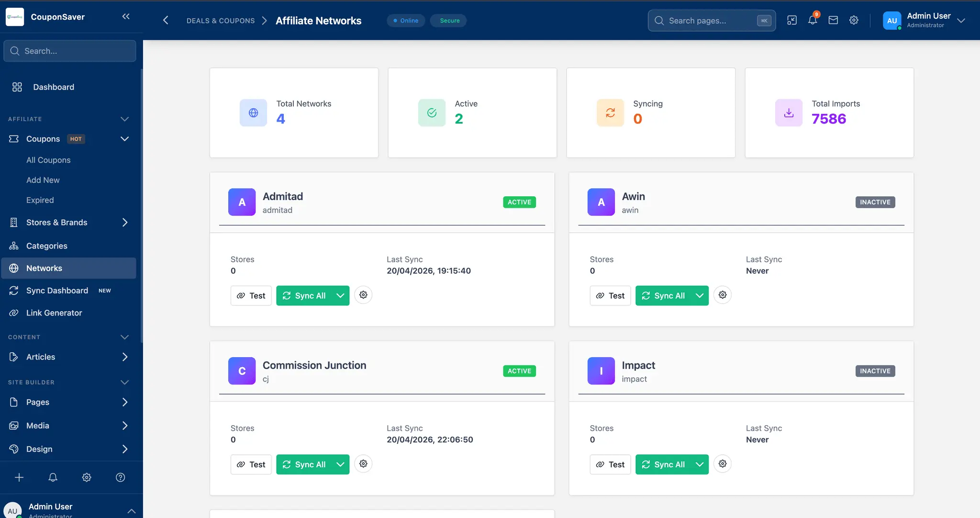
Task: Sync all for Commission Junction
Action: [304, 464]
